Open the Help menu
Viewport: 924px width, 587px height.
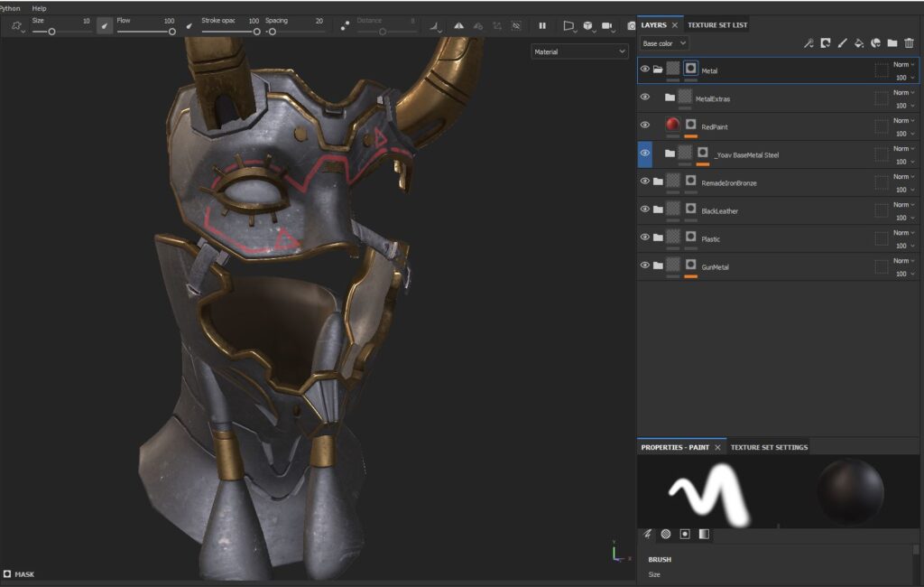point(39,8)
